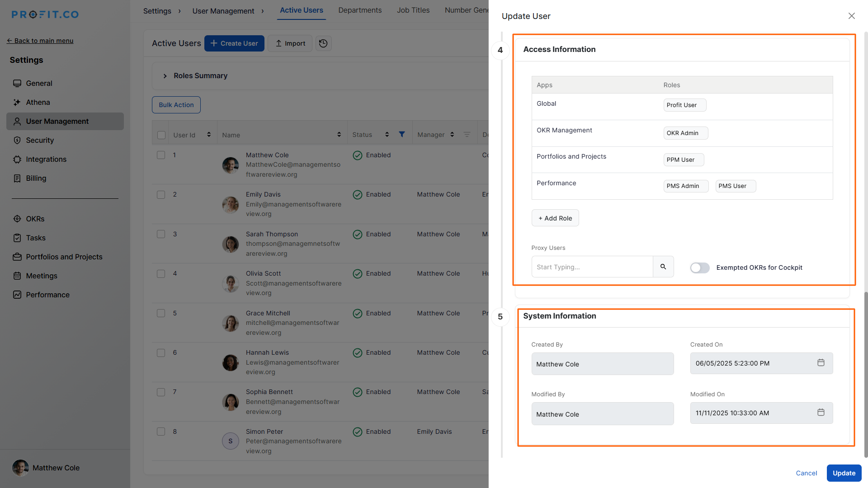868x488 pixels.
Task: Click the Proxy Users search magnifier icon
Action: click(663, 267)
